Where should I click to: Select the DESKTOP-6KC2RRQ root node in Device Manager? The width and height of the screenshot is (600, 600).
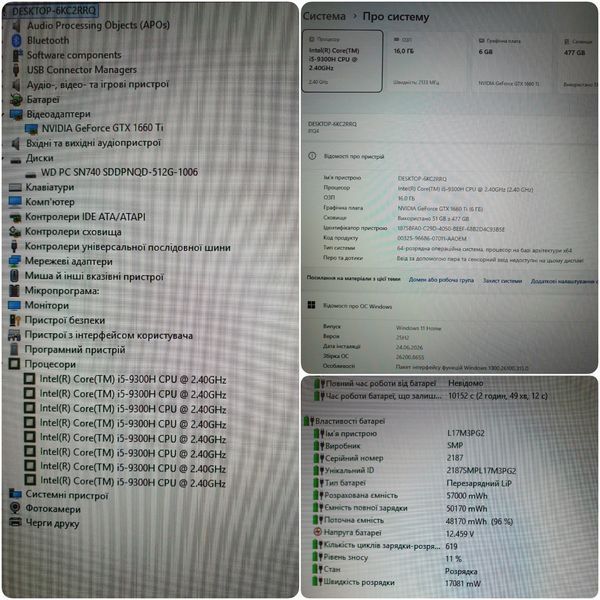[54, 11]
